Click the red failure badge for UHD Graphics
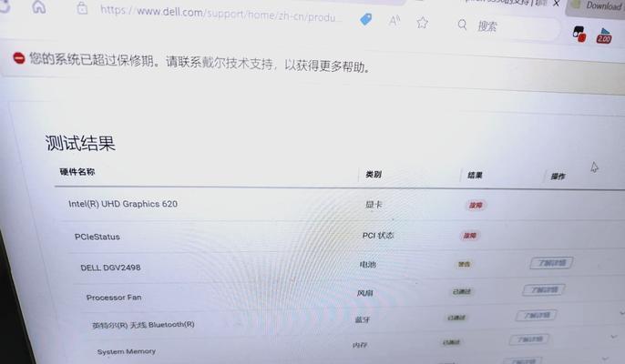 (x=476, y=206)
